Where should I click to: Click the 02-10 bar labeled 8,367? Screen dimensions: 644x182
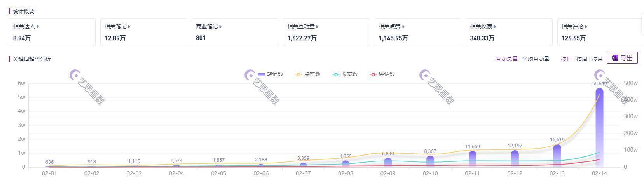pos(430,161)
